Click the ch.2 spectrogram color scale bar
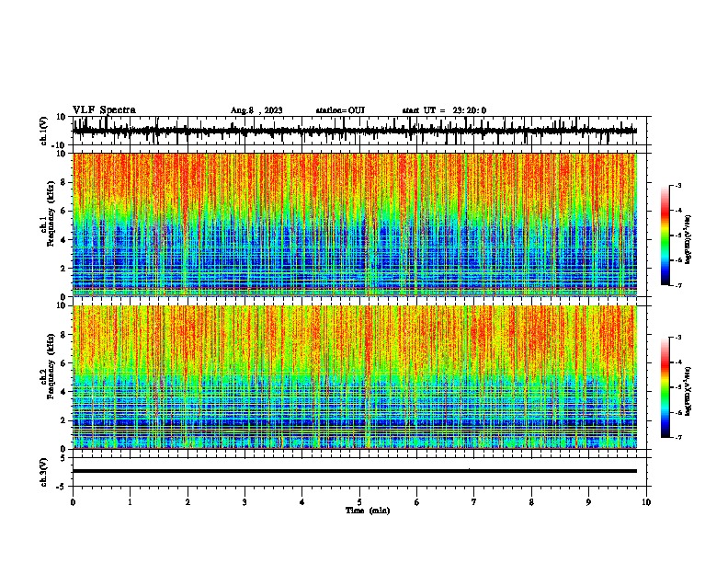 click(665, 387)
